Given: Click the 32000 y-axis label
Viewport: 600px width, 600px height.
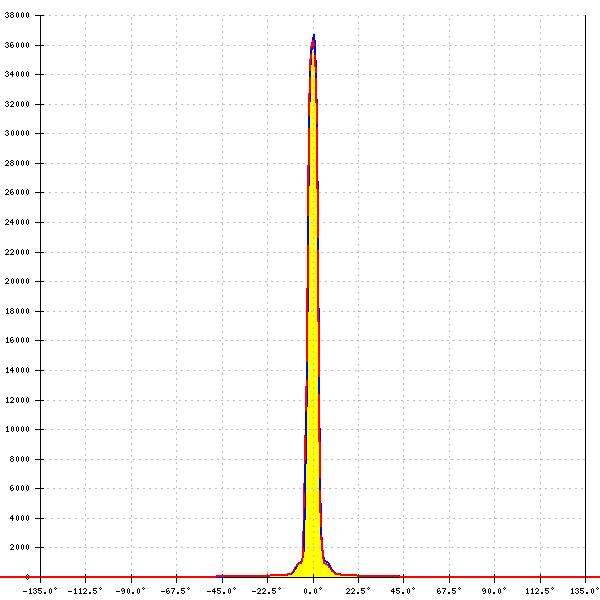Looking at the screenshot, I should (17, 104).
